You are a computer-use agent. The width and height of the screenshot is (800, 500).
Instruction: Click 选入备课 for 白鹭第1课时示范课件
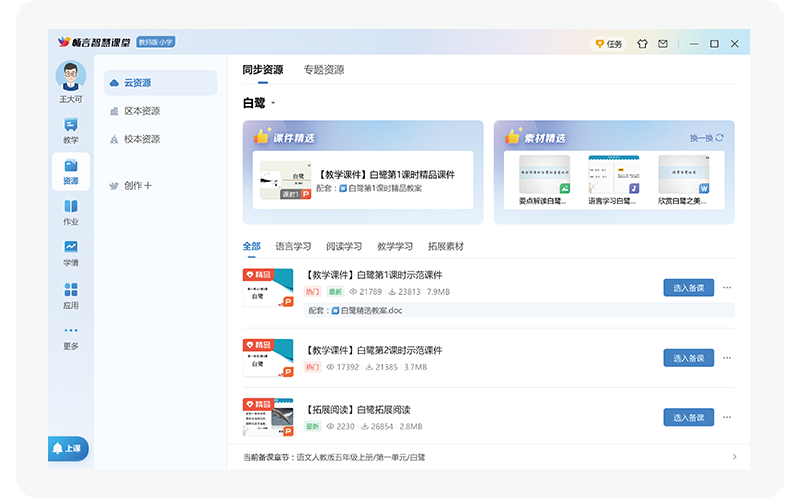click(x=688, y=288)
